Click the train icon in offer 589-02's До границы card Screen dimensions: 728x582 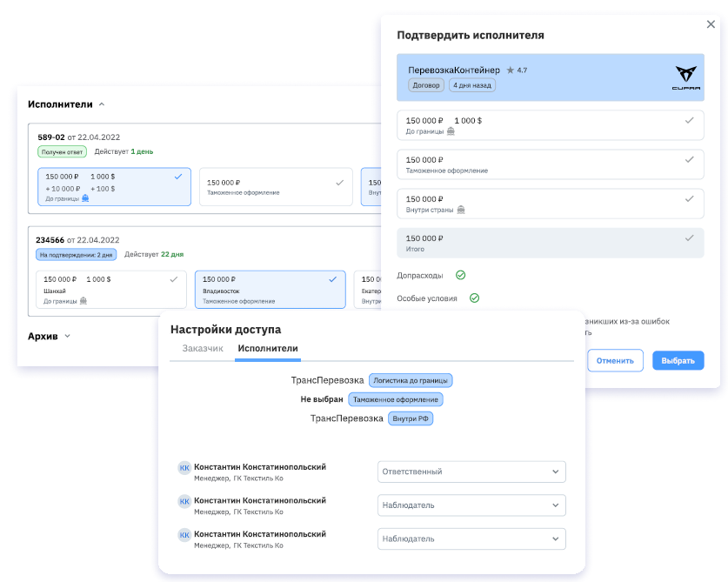85,198
